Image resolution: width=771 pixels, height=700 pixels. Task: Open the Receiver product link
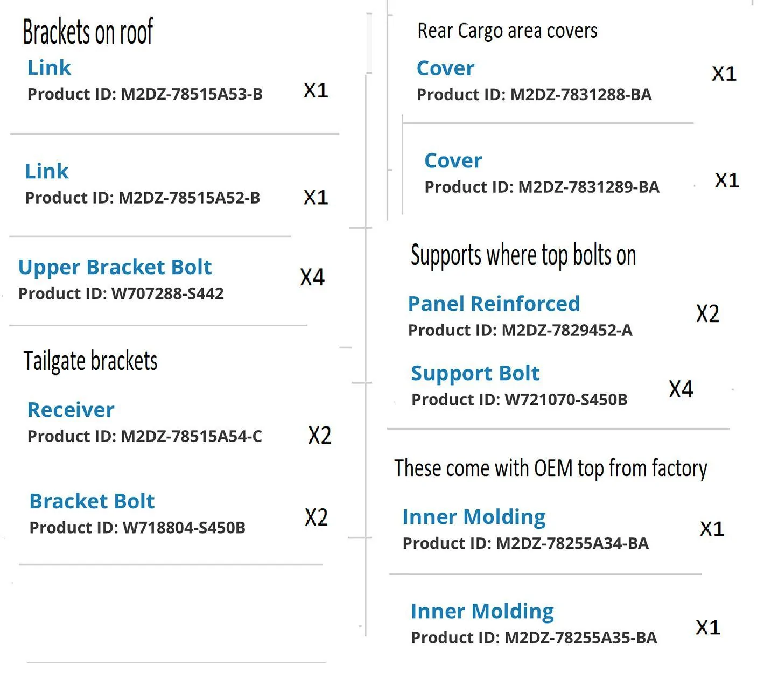(x=71, y=410)
